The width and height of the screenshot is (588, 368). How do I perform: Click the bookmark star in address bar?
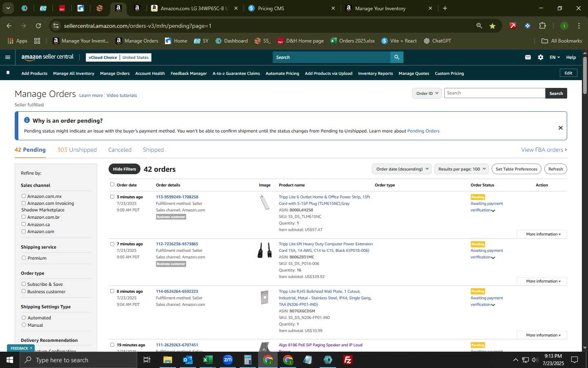click(492, 26)
